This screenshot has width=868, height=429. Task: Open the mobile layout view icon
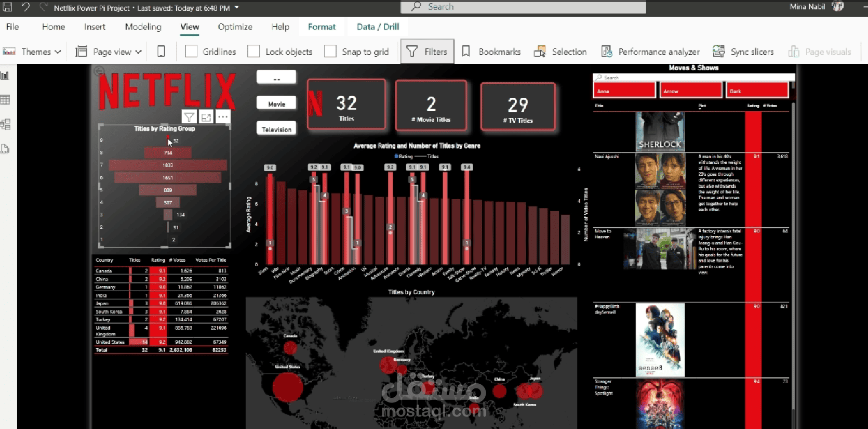161,51
